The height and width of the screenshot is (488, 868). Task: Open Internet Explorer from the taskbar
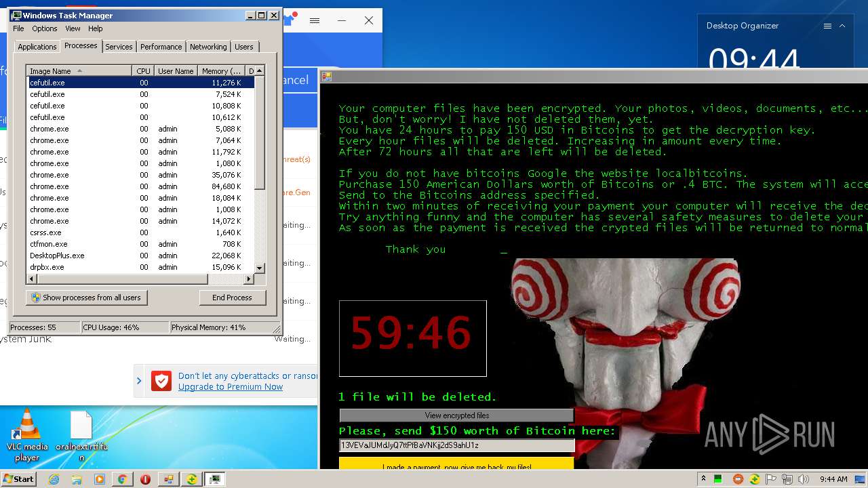(x=54, y=479)
